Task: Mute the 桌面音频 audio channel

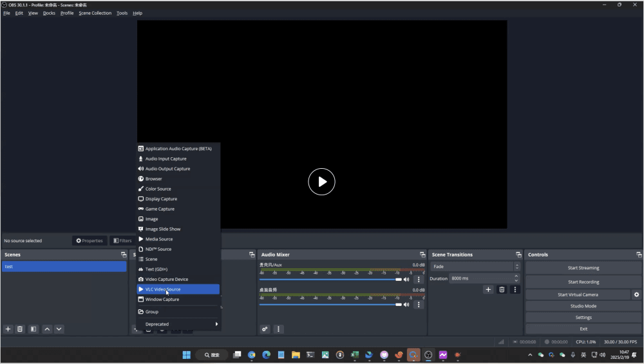Action: click(406, 305)
